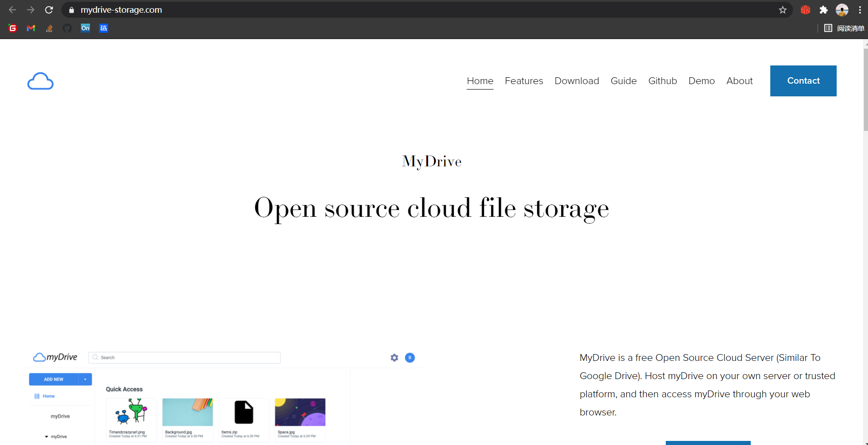Click the MyDrive description paragraph
This screenshot has height=445, width=868.
[708, 385]
